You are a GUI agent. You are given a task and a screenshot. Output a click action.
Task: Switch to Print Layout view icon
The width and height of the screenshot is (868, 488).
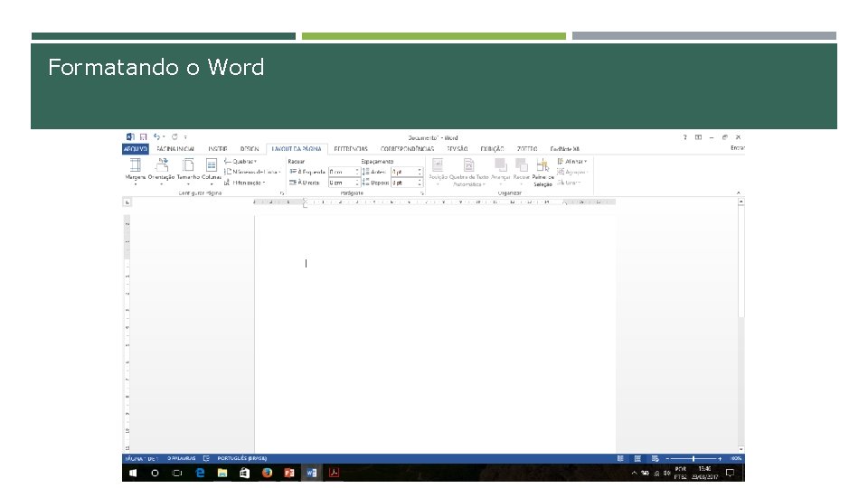[x=637, y=459]
